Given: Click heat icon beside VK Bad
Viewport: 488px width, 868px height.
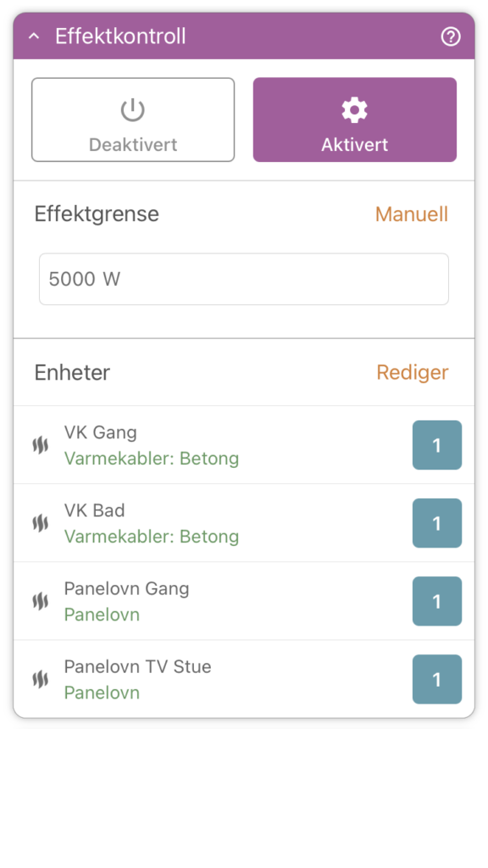Looking at the screenshot, I should point(41,523).
